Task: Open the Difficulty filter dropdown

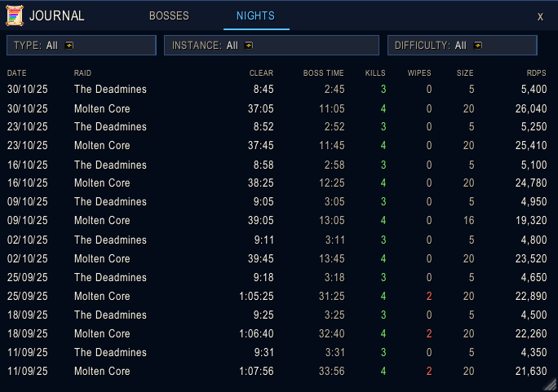Action: coord(463,45)
